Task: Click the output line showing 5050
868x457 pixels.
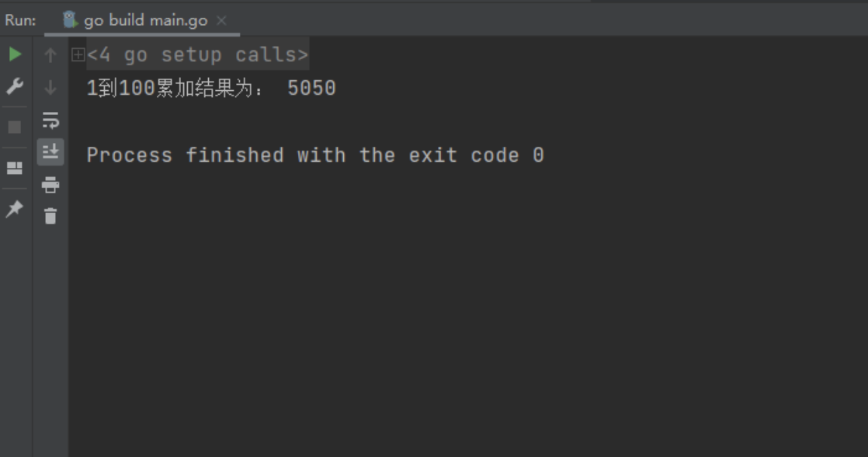Action: click(x=211, y=88)
